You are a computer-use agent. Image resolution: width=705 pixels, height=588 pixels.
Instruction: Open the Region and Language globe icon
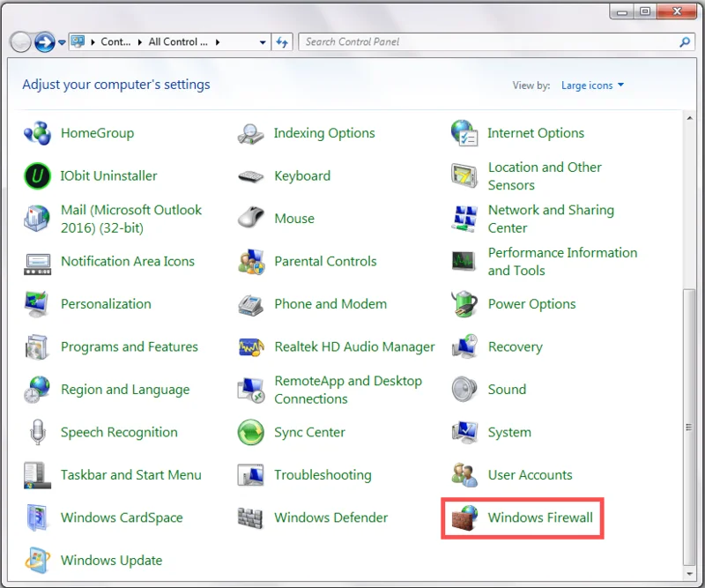37,390
